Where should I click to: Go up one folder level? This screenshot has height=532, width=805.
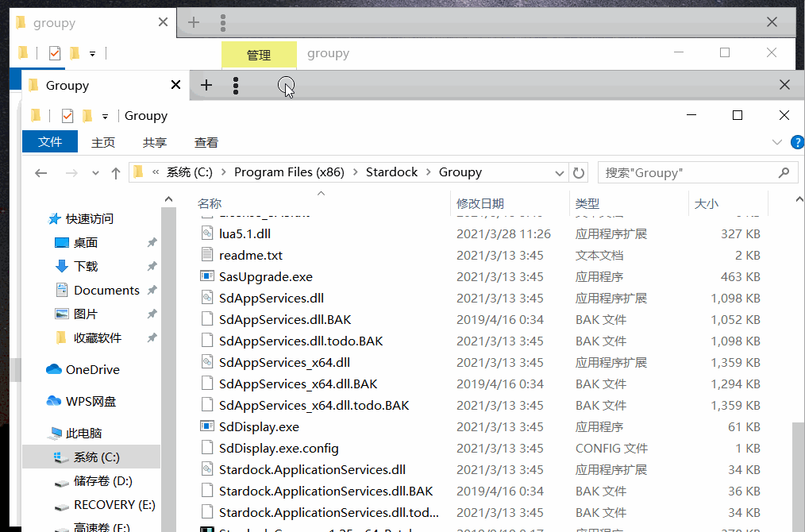tap(116, 173)
